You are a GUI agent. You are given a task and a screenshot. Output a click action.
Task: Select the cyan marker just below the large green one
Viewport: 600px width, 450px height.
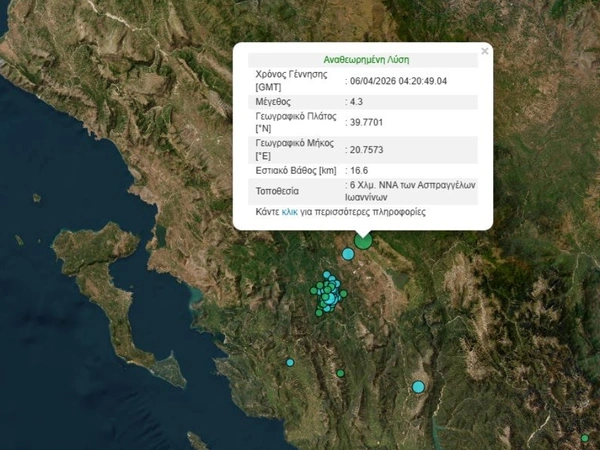pyautogui.click(x=348, y=254)
